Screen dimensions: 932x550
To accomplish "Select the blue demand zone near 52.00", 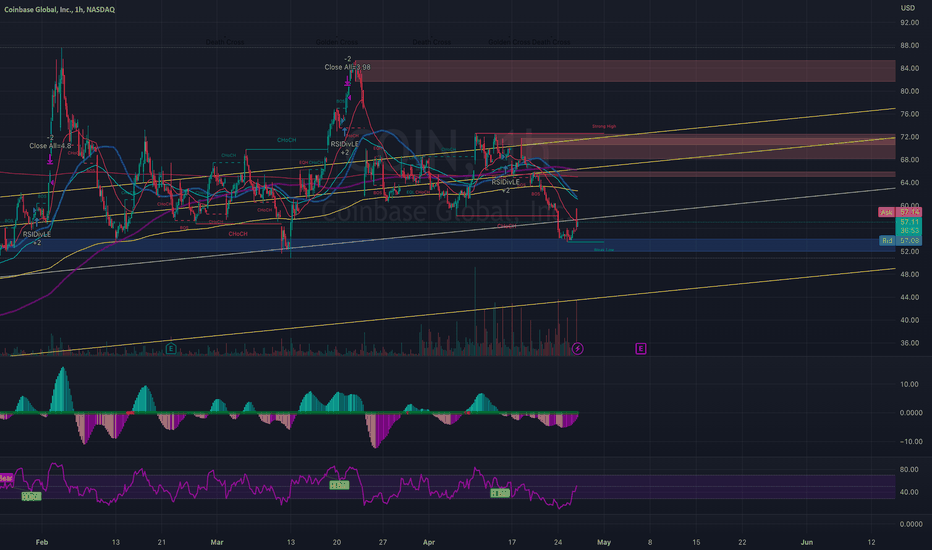I will 448,245.
